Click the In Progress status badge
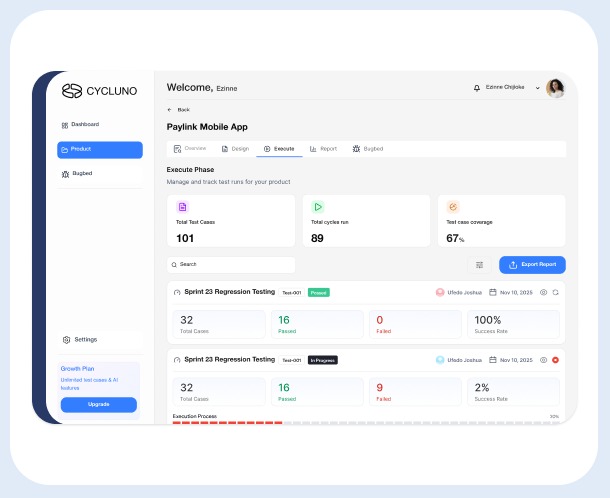610x498 pixels. click(x=323, y=360)
